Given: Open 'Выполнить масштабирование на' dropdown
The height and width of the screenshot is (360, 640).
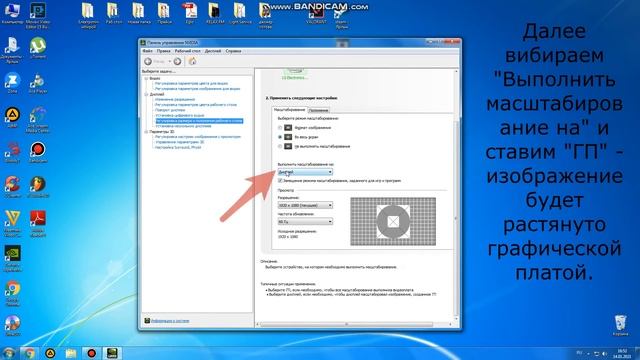Looking at the screenshot, I should pos(305,172).
